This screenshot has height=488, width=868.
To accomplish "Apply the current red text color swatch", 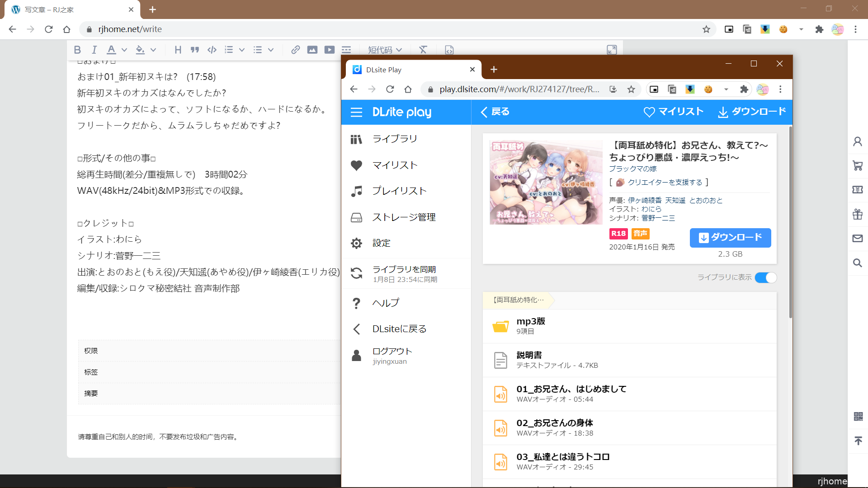I will point(111,50).
